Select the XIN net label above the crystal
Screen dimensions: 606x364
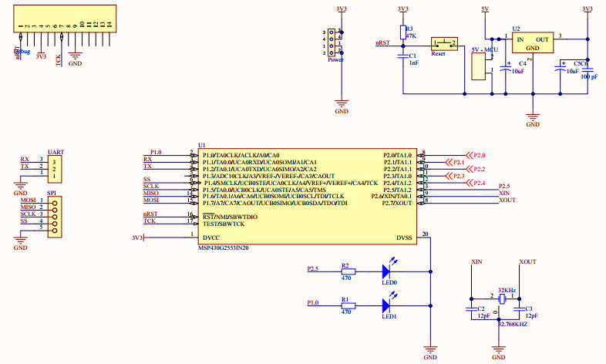tap(476, 261)
